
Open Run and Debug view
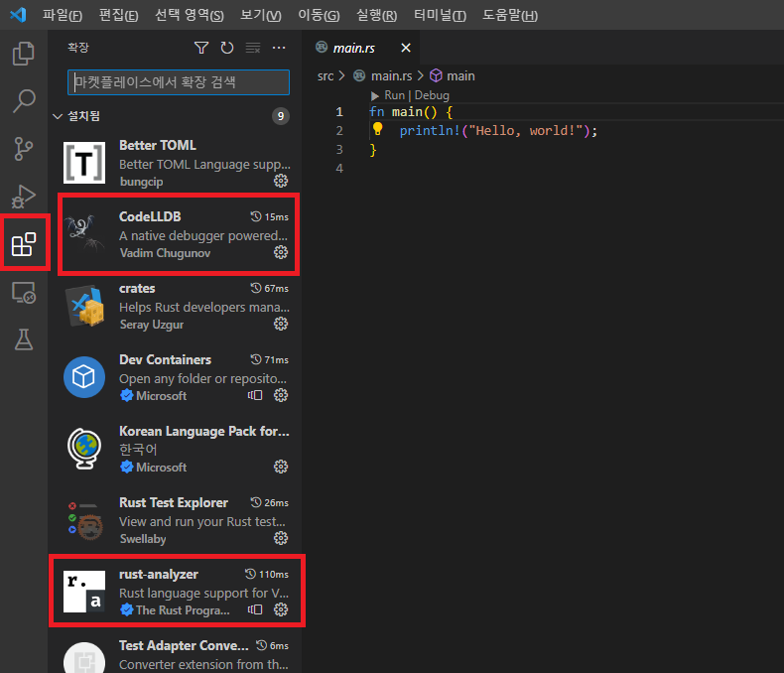click(x=24, y=196)
